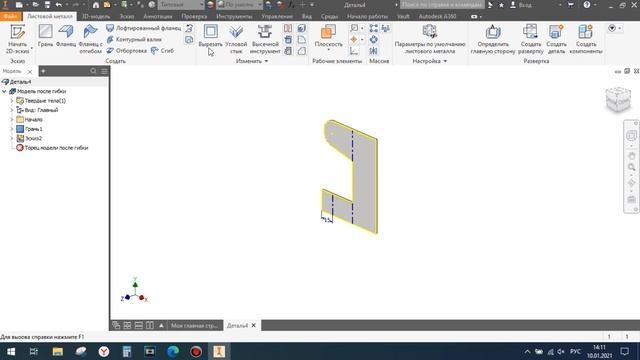The image size is (640, 360).
Task: Open the Файл menu
Action: pos(10,16)
